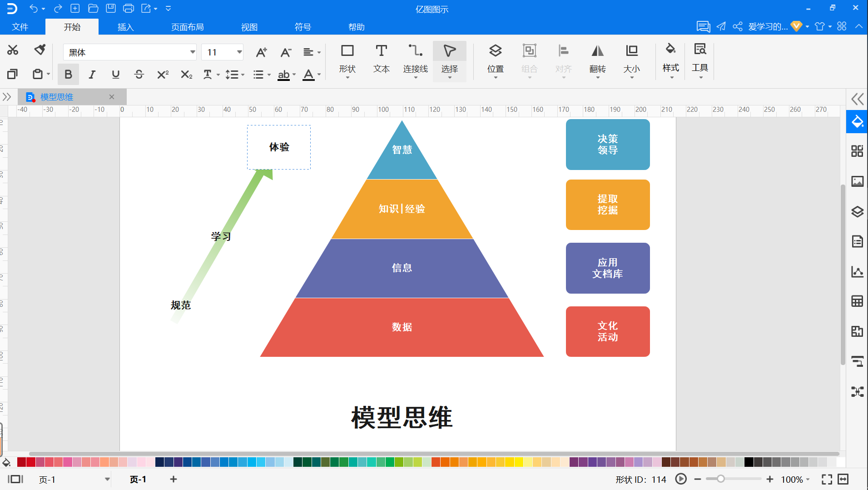Open the Layers panel in right sidebar
Viewport: 868px width, 490px height.
point(857,211)
